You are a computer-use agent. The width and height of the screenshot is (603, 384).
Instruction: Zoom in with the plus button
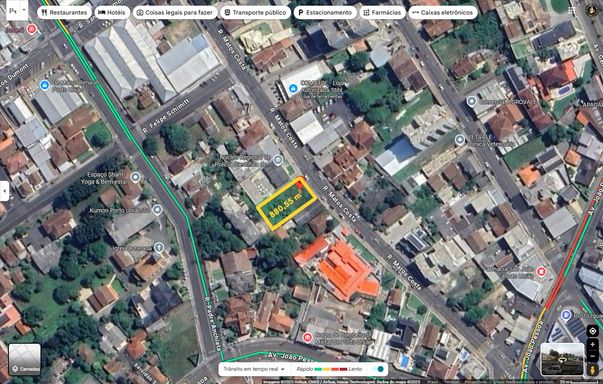[x=593, y=345]
